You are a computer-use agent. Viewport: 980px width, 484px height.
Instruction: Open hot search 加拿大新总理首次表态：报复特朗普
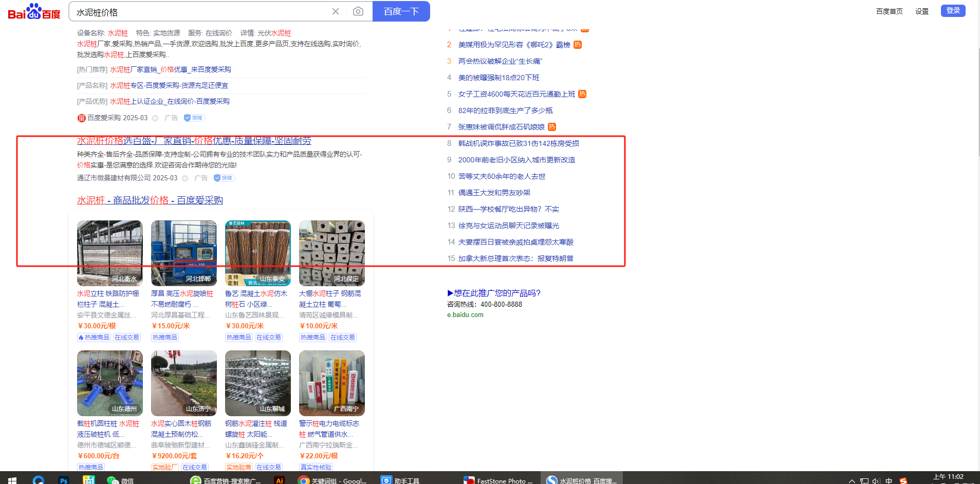[515, 258]
